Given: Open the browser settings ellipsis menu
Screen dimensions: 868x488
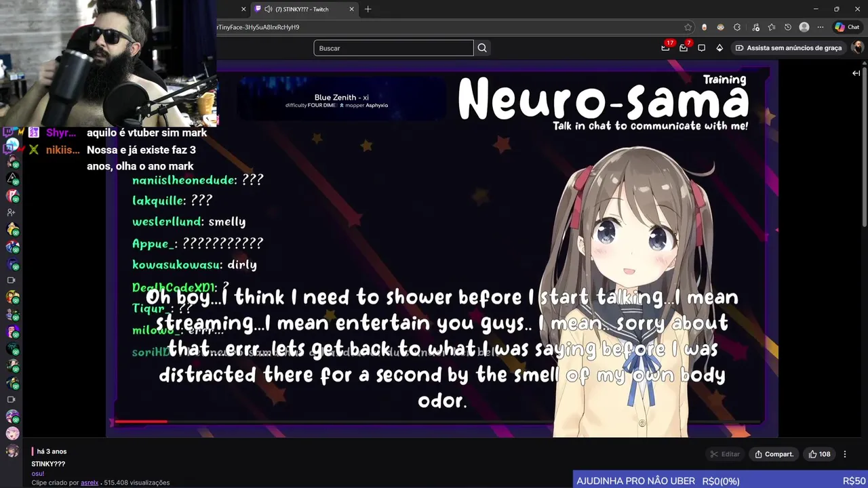Looking at the screenshot, I should [821, 27].
